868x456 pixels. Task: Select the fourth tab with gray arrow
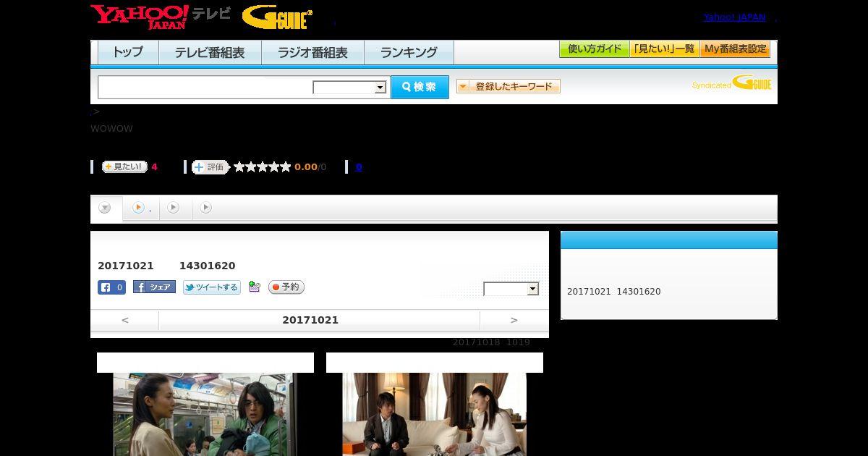206,208
